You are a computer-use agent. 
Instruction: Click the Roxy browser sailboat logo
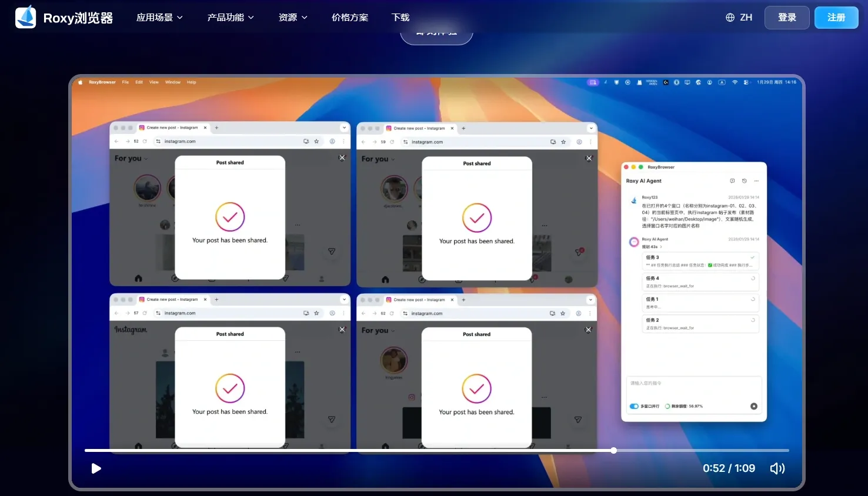[x=25, y=17]
